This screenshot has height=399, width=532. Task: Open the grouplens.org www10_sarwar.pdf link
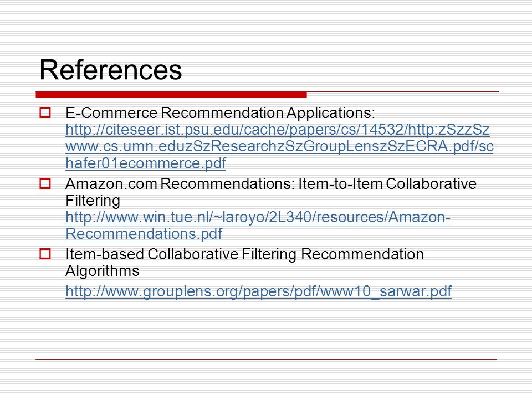point(259,291)
